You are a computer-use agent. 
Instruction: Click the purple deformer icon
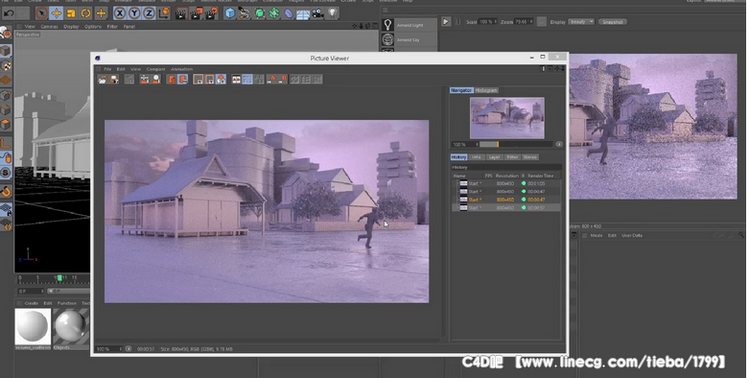[x=288, y=13]
